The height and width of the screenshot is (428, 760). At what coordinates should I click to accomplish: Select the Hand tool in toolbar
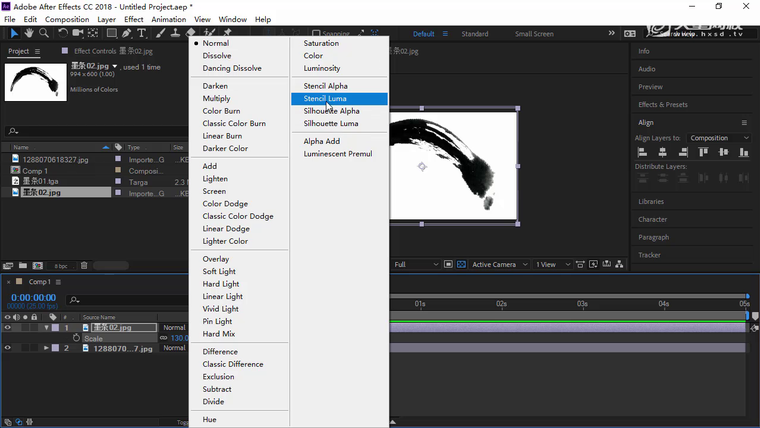pos(29,33)
